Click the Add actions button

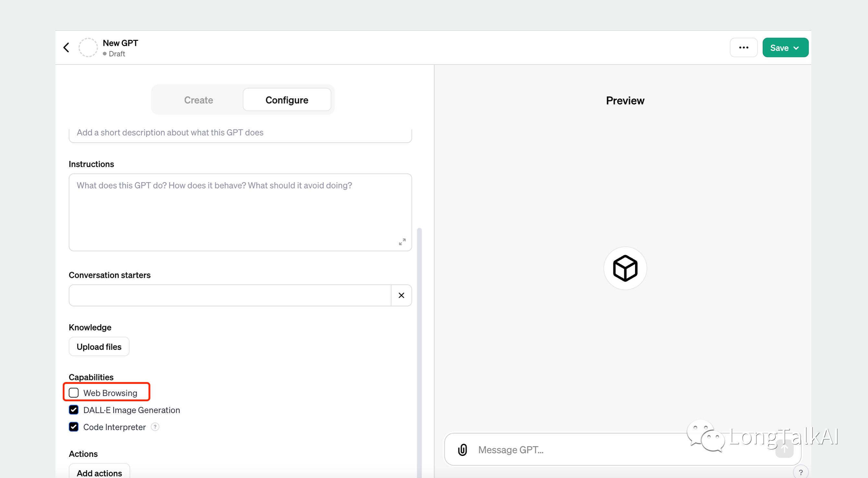point(99,472)
